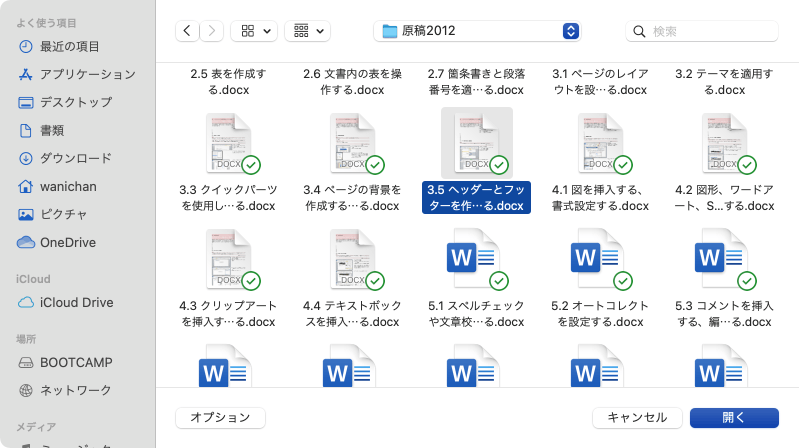
Task: Open ダウンロード in the sidebar
Action: 65,159
